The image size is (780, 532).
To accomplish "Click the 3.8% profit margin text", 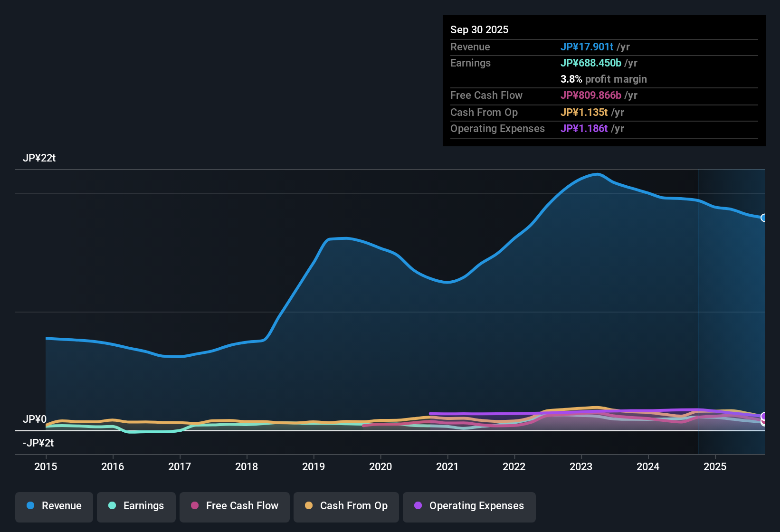I will (604, 79).
